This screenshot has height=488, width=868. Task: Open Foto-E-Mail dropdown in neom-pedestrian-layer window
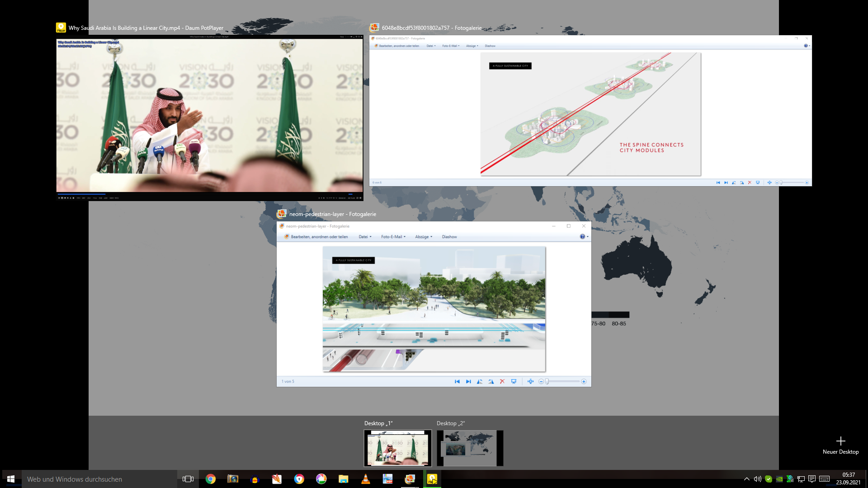(393, 237)
